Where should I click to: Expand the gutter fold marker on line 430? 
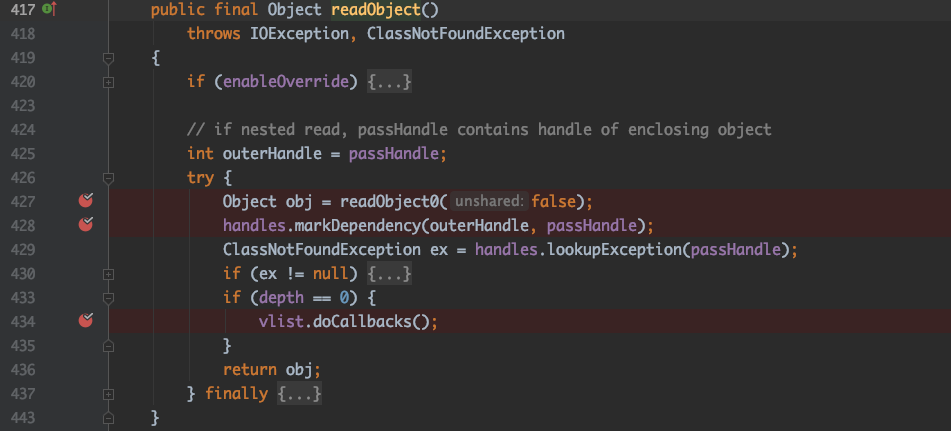108,273
